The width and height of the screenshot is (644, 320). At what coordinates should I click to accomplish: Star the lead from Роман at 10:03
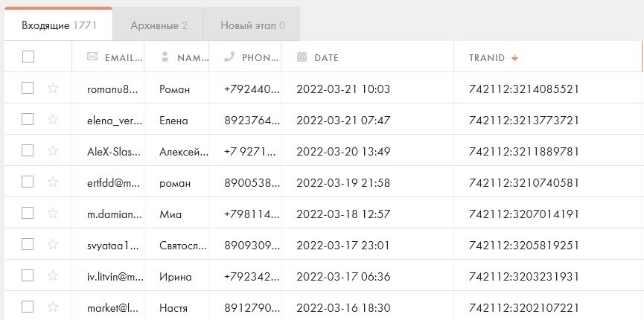pyautogui.click(x=53, y=88)
